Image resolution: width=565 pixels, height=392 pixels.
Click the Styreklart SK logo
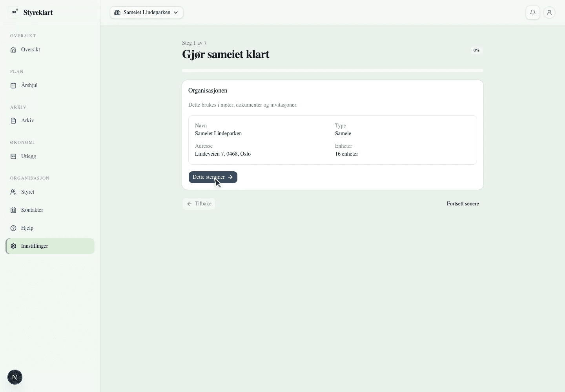coord(14,12)
